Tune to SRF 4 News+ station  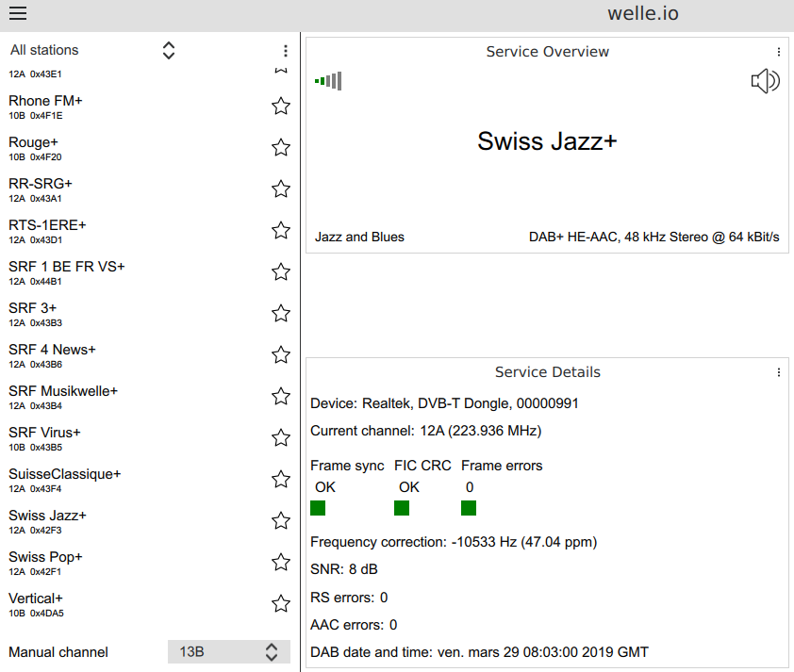coord(137,355)
